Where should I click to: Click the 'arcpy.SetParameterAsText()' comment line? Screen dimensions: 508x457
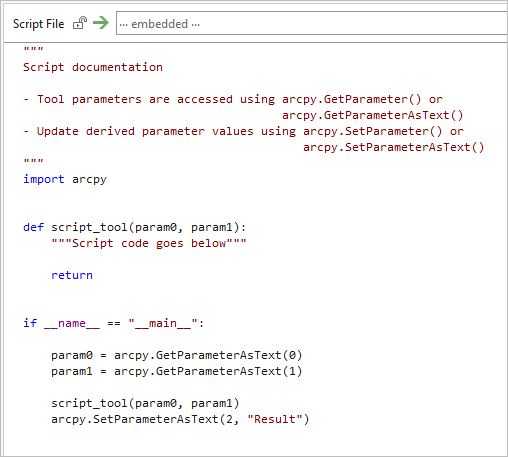(394, 147)
